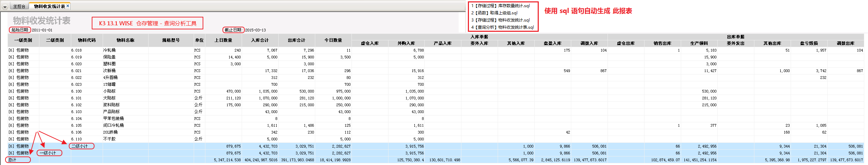Click the 二级小计 subtotal cell
868x165 pixels.
(x=79, y=146)
